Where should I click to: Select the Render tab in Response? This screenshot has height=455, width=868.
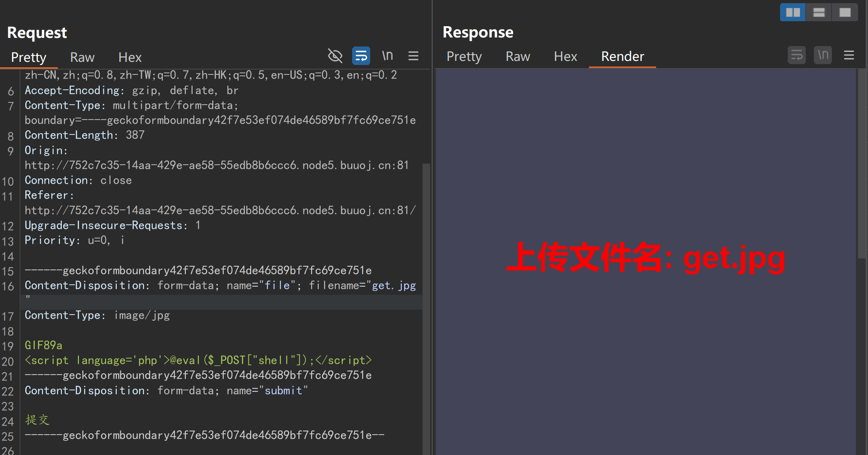pyautogui.click(x=622, y=56)
